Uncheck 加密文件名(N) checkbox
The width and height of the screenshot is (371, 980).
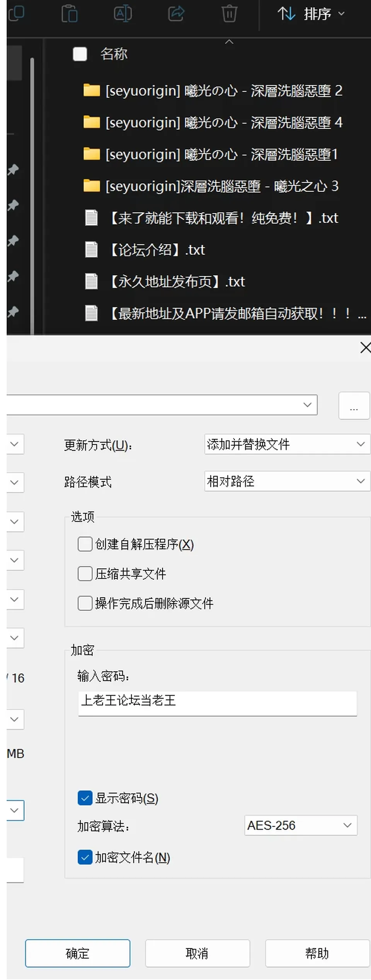point(85,857)
